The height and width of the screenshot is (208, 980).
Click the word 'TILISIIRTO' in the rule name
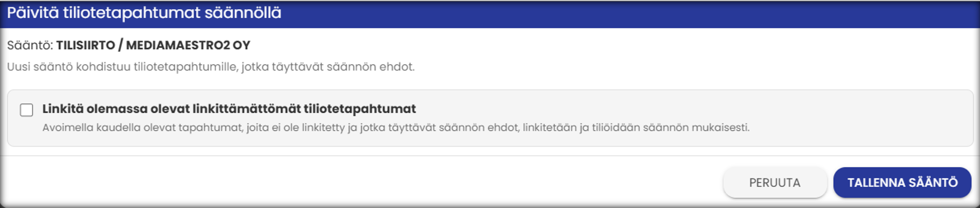[x=85, y=45]
